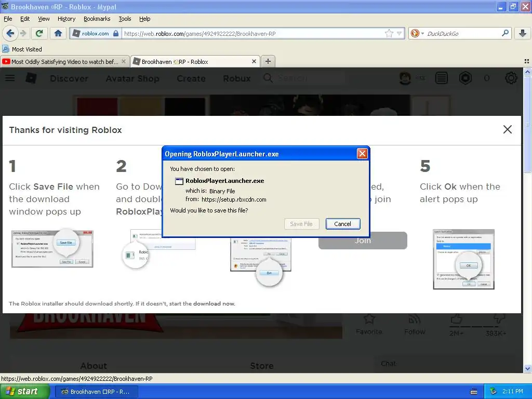Open a new tab with the plus button

[x=268, y=61]
